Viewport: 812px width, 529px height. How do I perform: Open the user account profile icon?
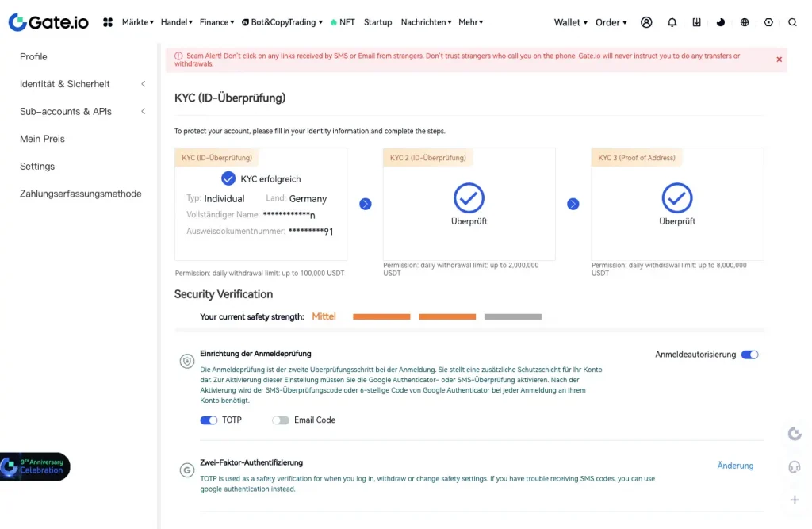[646, 22]
